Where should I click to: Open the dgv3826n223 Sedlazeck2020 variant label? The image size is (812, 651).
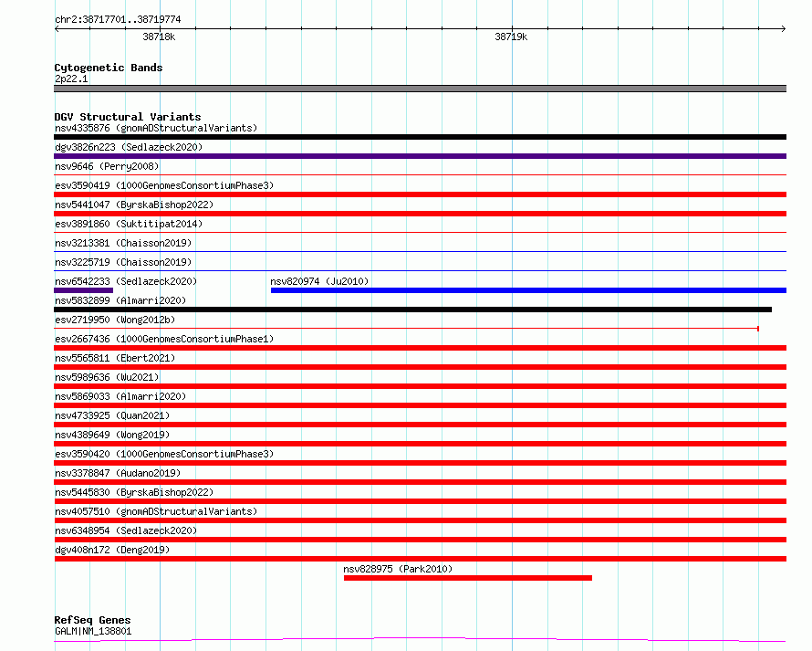129,147
